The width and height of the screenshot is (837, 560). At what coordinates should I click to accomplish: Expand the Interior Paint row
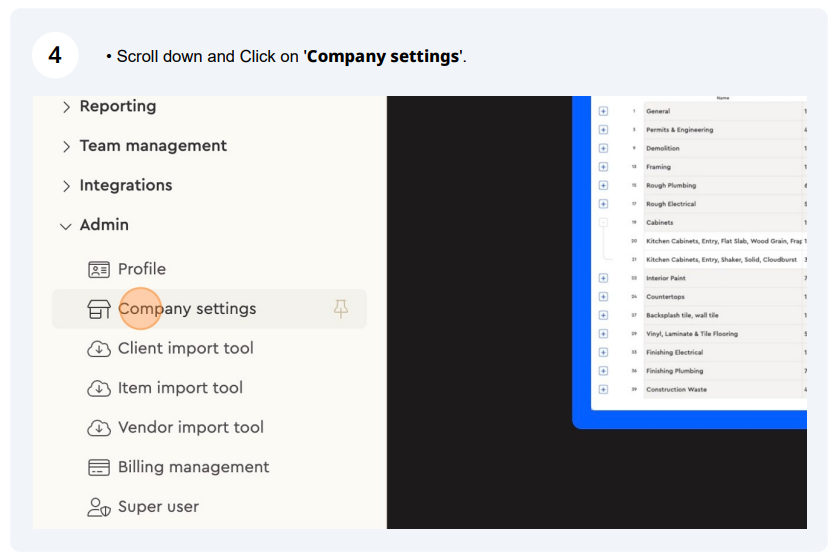point(603,278)
